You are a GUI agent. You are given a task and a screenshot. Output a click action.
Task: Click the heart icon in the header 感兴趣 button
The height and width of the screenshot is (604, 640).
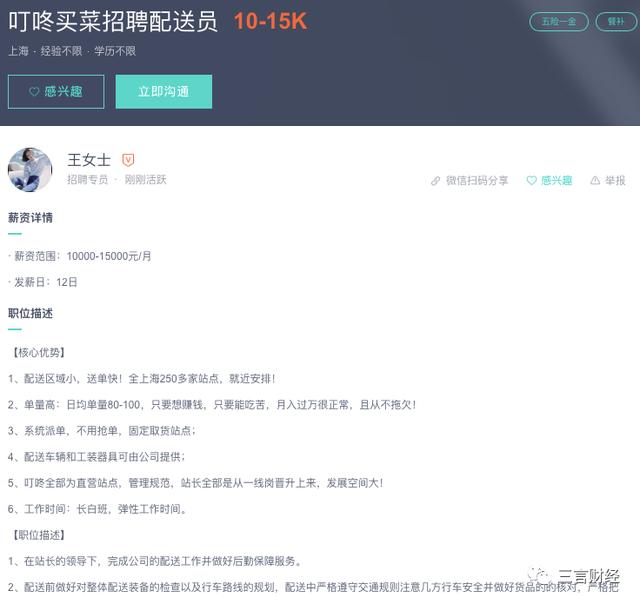click(x=34, y=91)
